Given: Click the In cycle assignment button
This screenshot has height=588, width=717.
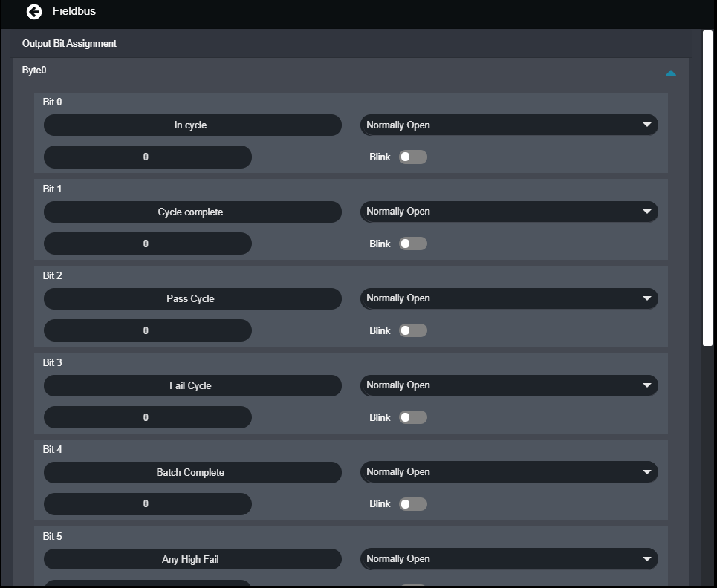Looking at the screenshot, I should (192, 125).
